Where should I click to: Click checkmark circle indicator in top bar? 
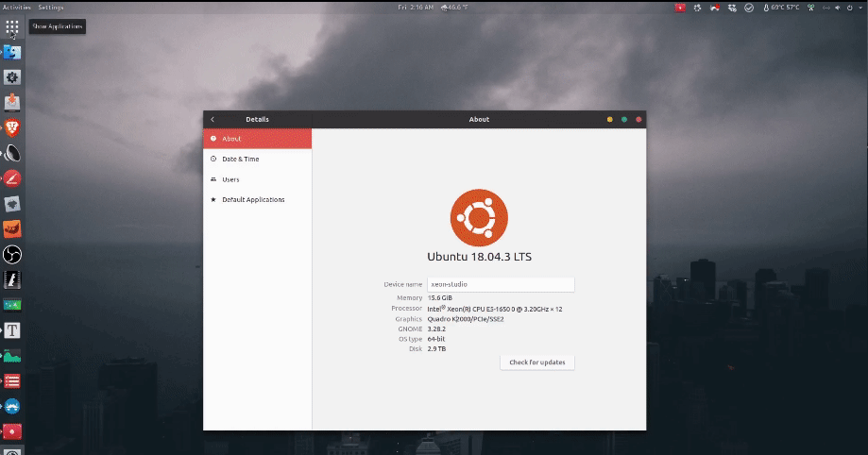pyautogui.click(x=749, y=8)
